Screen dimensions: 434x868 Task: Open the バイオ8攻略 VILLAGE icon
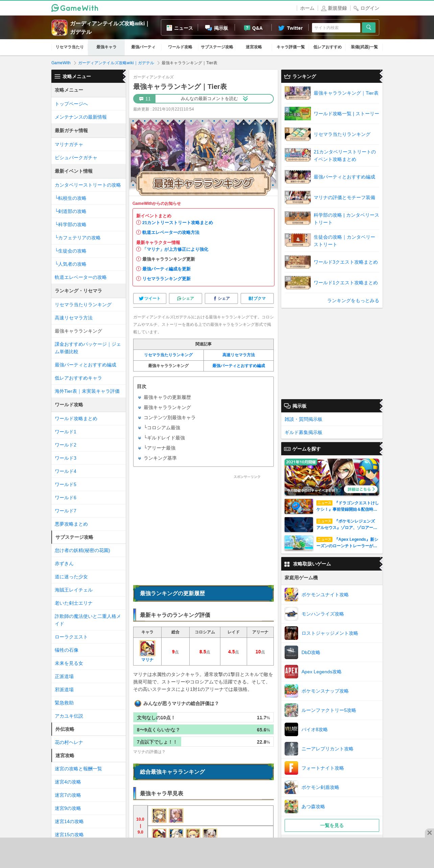tap(291, 729)
